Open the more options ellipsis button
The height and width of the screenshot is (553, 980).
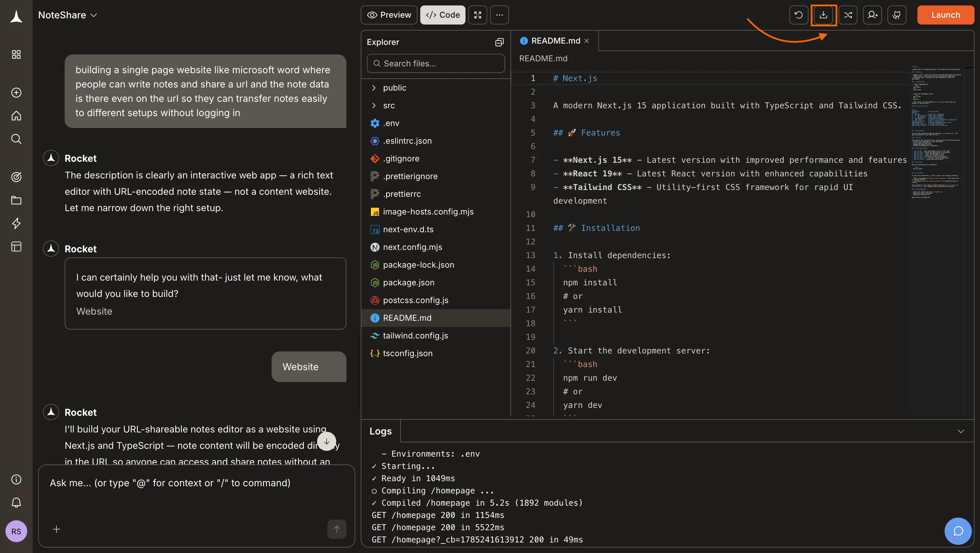pyautogui.click(x=499, y=15)
